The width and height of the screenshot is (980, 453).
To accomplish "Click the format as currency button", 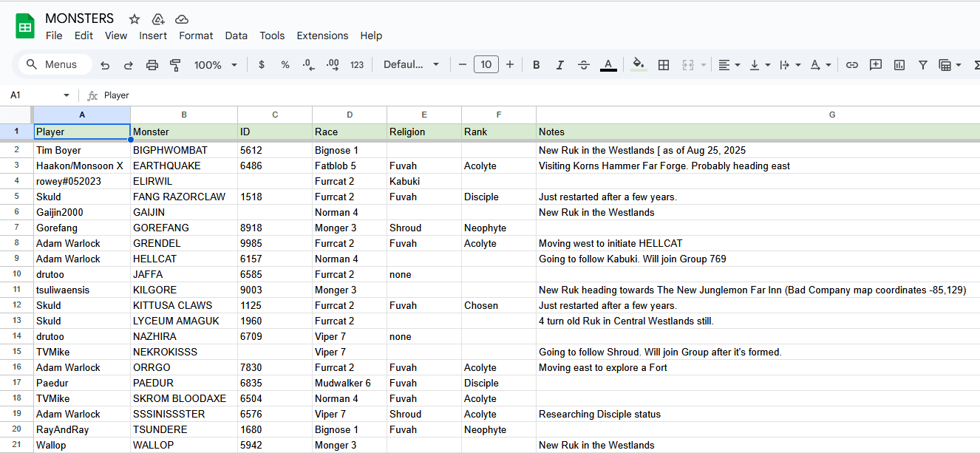I will coord(262,65).
